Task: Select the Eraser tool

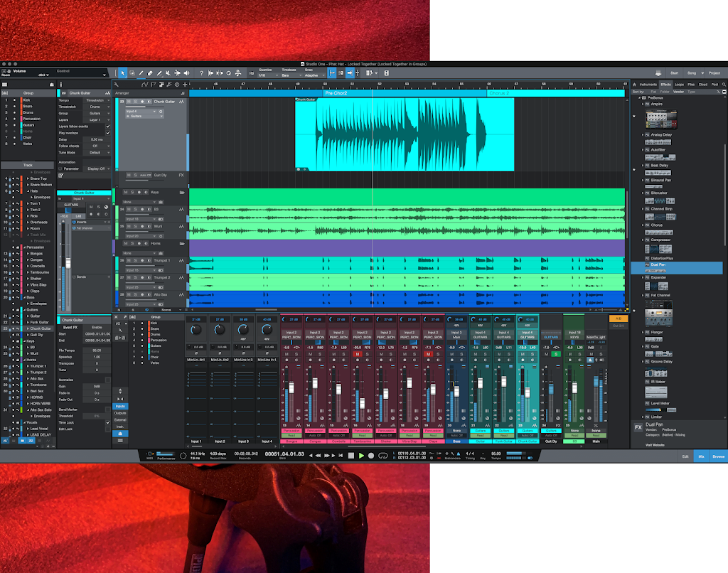Action: [150, 73]
